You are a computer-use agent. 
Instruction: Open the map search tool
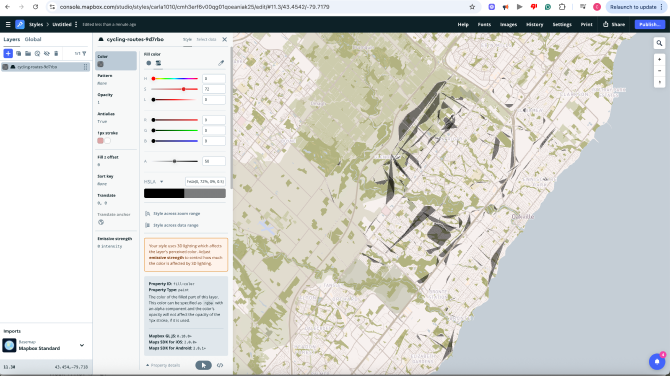coord(659,43)
